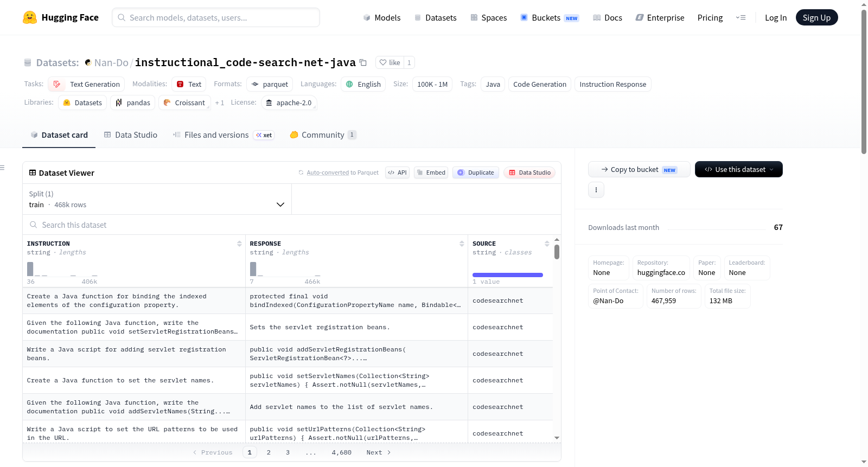Image resolution: width=868 pixels, height=467 pixels.
Task: Open the Nan-Do owner link
Action: point(111,62)
